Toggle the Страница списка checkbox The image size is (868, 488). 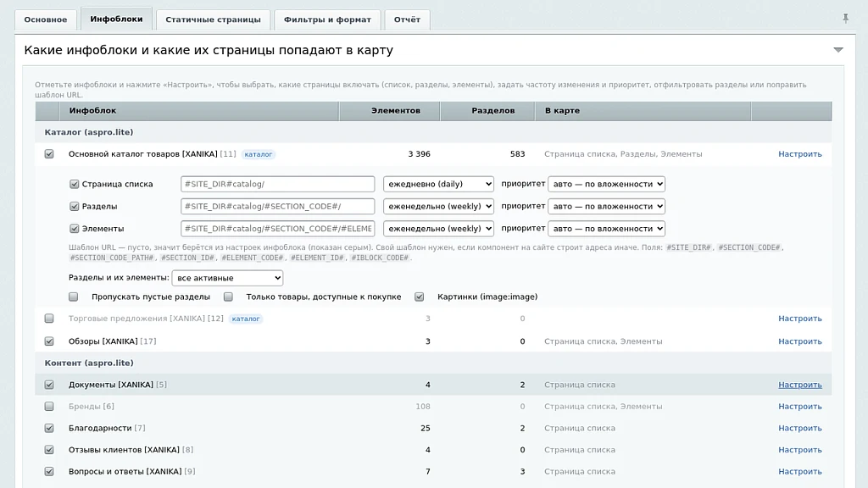click(x=75, y=184)
